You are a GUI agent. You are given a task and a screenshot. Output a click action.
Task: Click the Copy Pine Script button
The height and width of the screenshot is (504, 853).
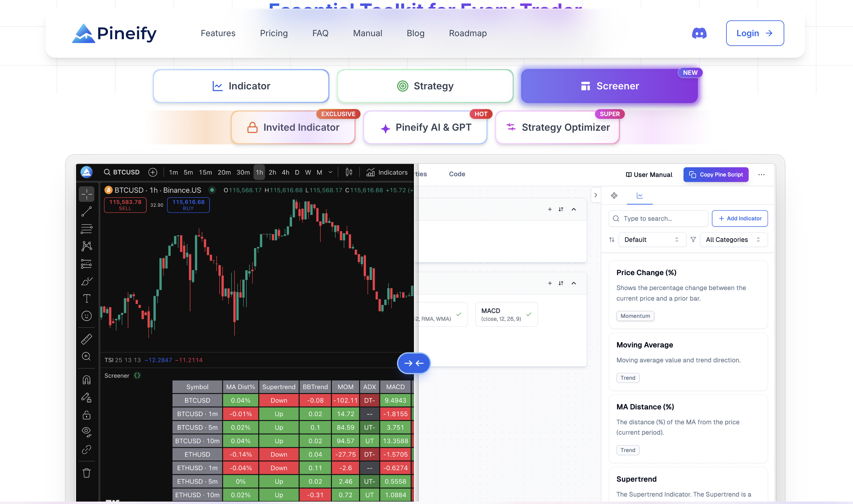point(716,174)
